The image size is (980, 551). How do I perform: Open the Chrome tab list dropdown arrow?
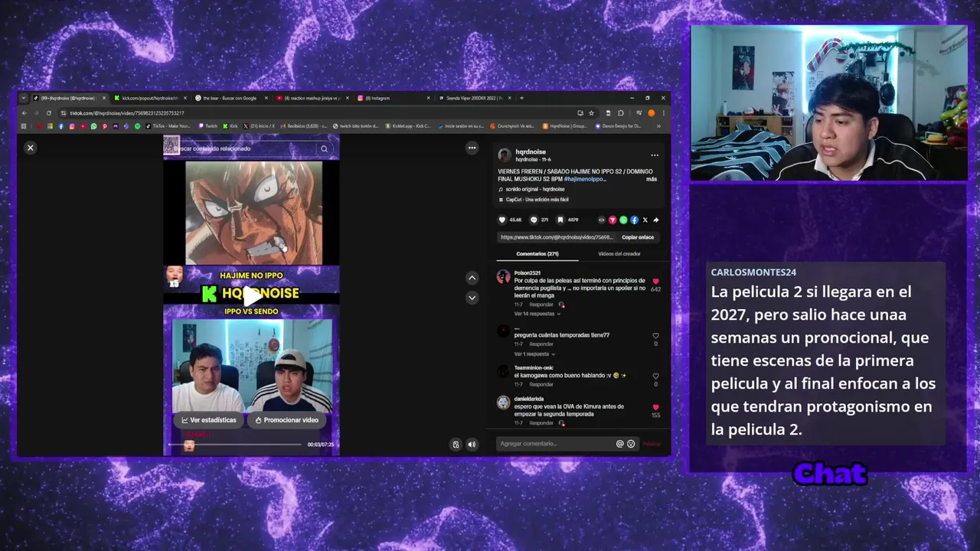pos(23,98)
